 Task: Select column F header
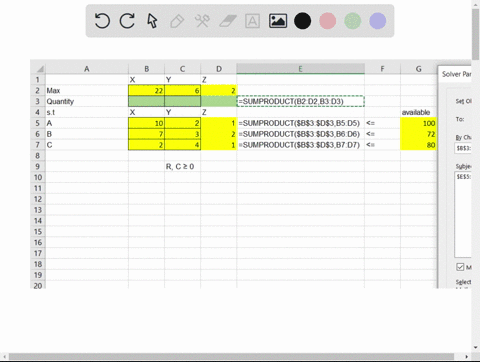click(382, 69)
